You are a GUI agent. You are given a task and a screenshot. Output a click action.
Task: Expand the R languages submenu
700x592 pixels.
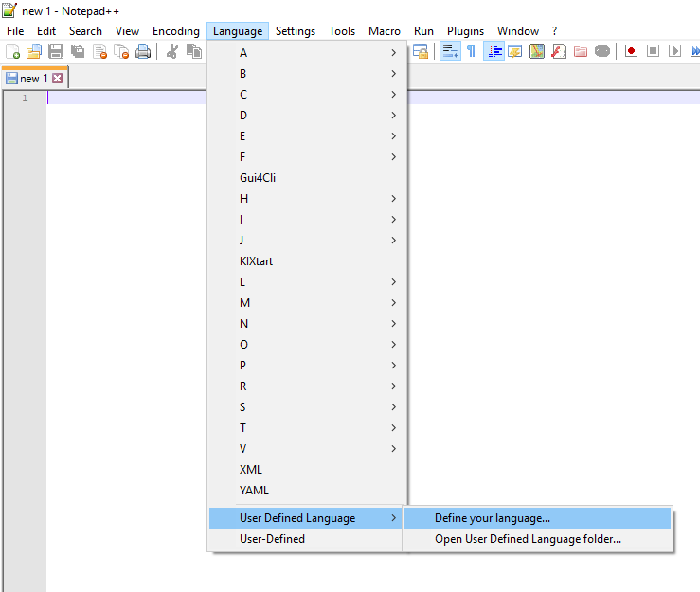(308, 386)
